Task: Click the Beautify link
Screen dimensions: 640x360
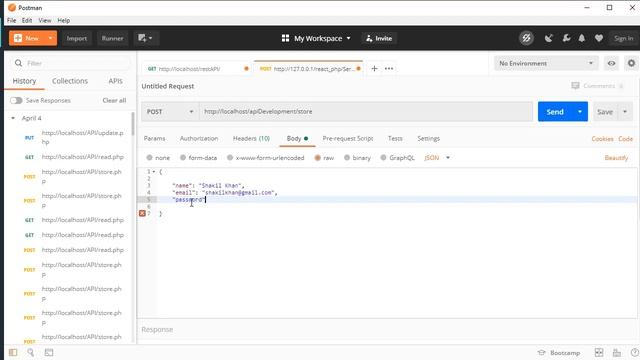Action: [x=616, y=158]
